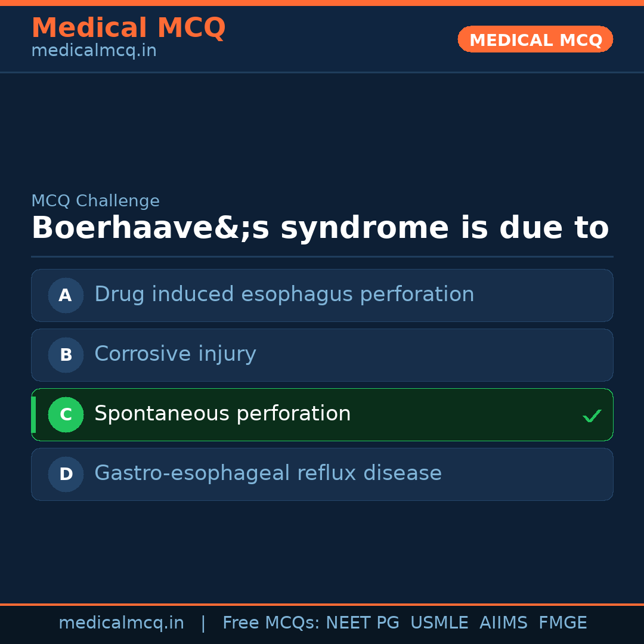
Task: Select the letter A circle badge
Action: pyautogui.click(x=66, y=295)
